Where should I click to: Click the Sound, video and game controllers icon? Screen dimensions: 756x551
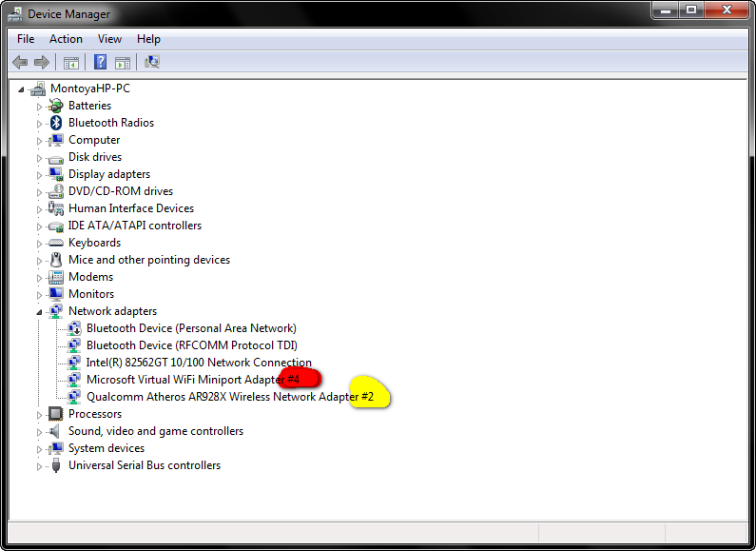pos(55,431)
